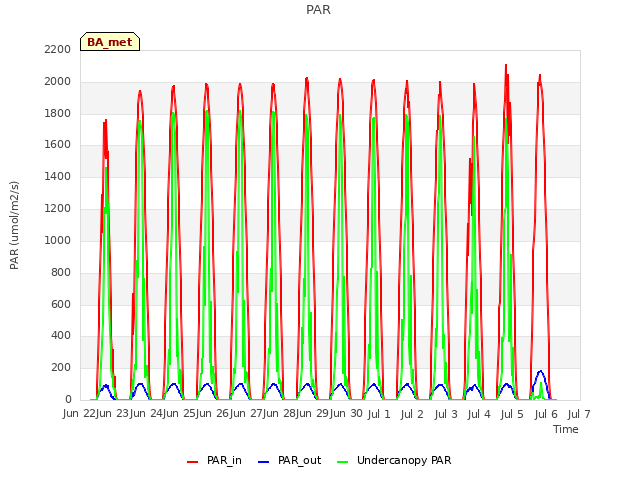640x480 pixels.
Task: Click the Jul 3 x-axis label
Action: click(x=446, y=414)
